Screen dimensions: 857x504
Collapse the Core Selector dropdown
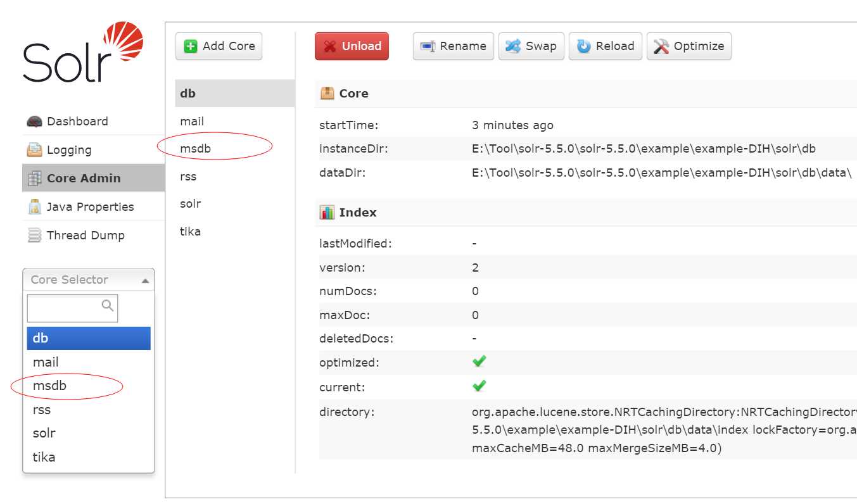[x=89, y=279]
